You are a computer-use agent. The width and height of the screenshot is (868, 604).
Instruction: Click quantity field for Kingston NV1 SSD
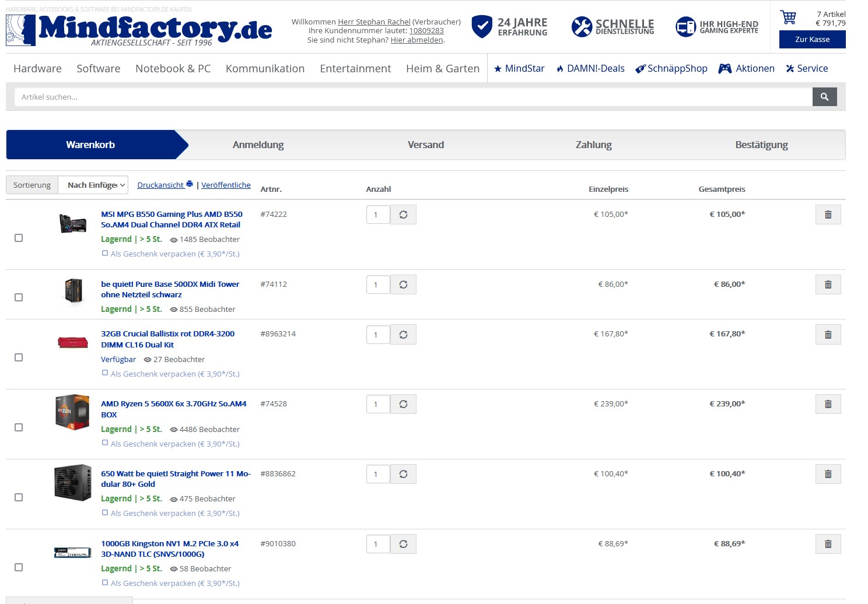378,544
